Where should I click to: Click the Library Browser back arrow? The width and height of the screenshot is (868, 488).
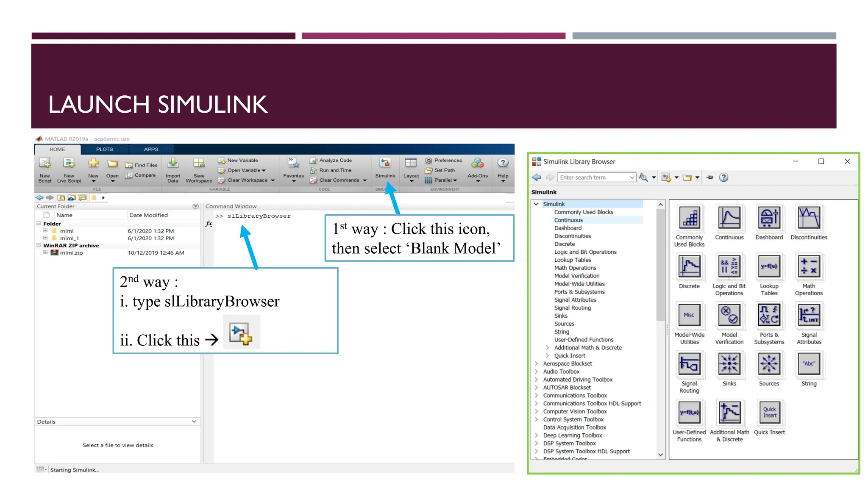pos(537,177)
